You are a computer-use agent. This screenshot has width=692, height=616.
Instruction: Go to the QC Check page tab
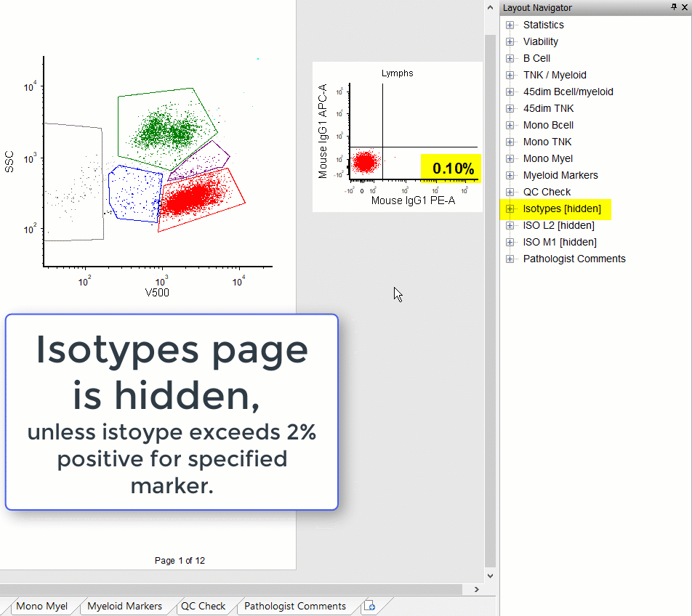(x=203, y=606)
